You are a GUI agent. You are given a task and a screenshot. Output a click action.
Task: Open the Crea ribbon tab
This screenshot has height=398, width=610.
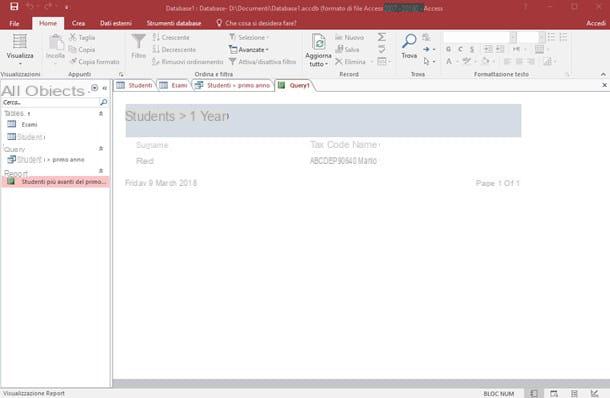click(78, 23)
